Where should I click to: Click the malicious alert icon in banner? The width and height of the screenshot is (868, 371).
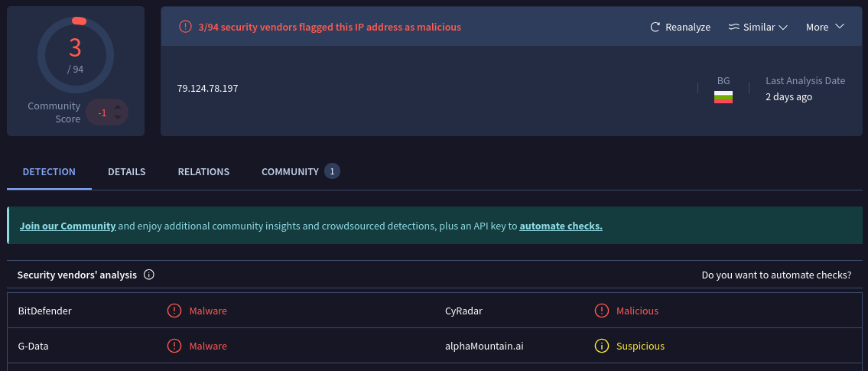185,27
